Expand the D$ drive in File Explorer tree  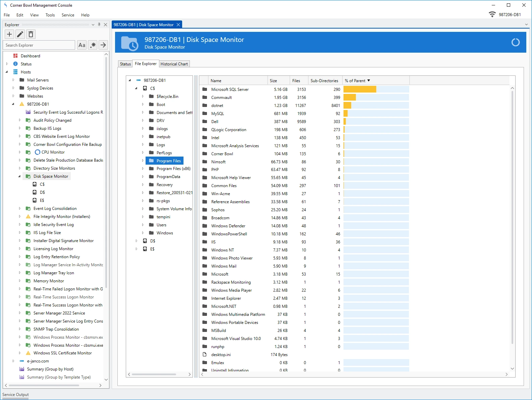137,241
